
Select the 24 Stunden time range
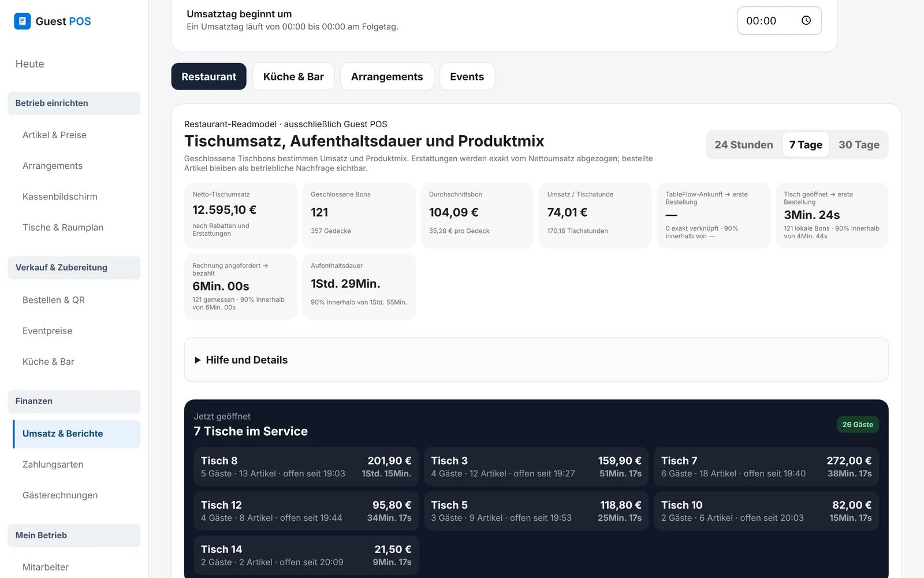coord(744,144)
